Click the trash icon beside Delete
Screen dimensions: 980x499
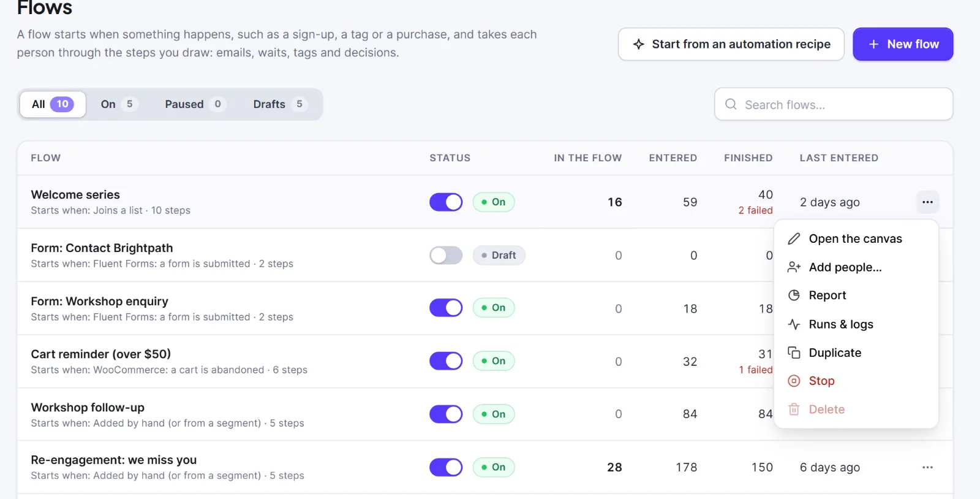[794, 409]
